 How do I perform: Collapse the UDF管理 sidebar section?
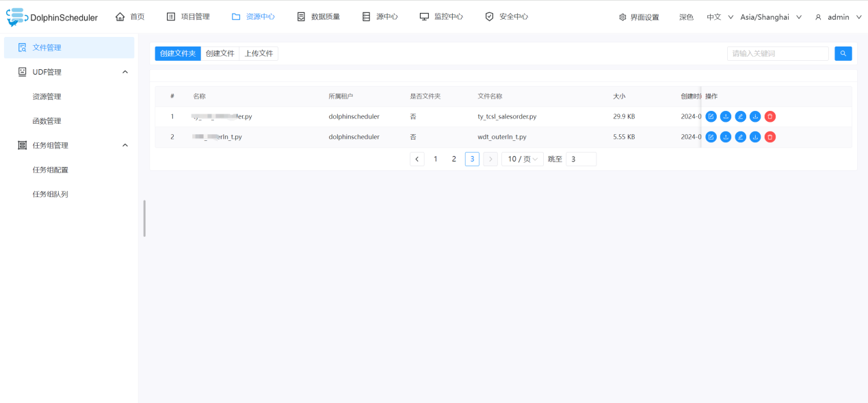[124, 72]
